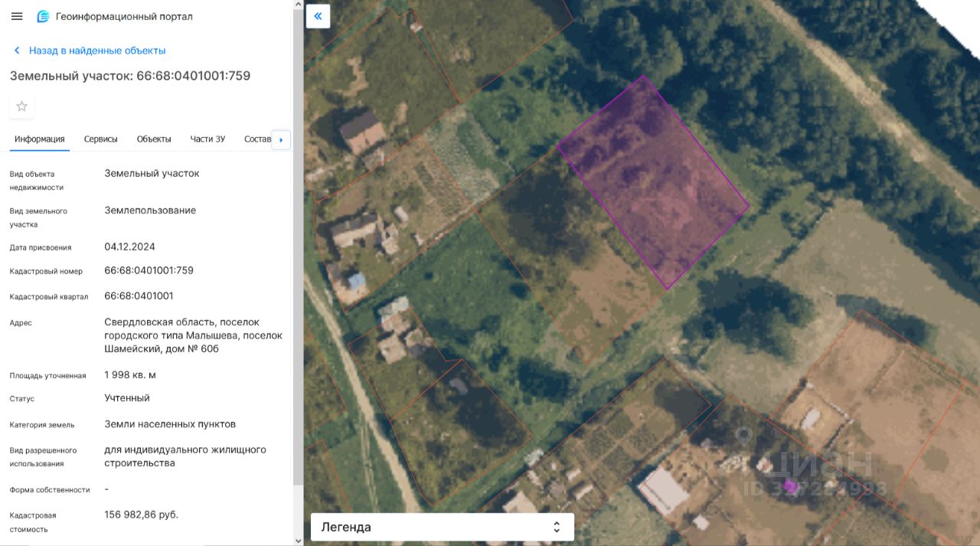
Task: Click the date 04.12.2024 value
Action: pyautogui.click(x=130, y=247)
